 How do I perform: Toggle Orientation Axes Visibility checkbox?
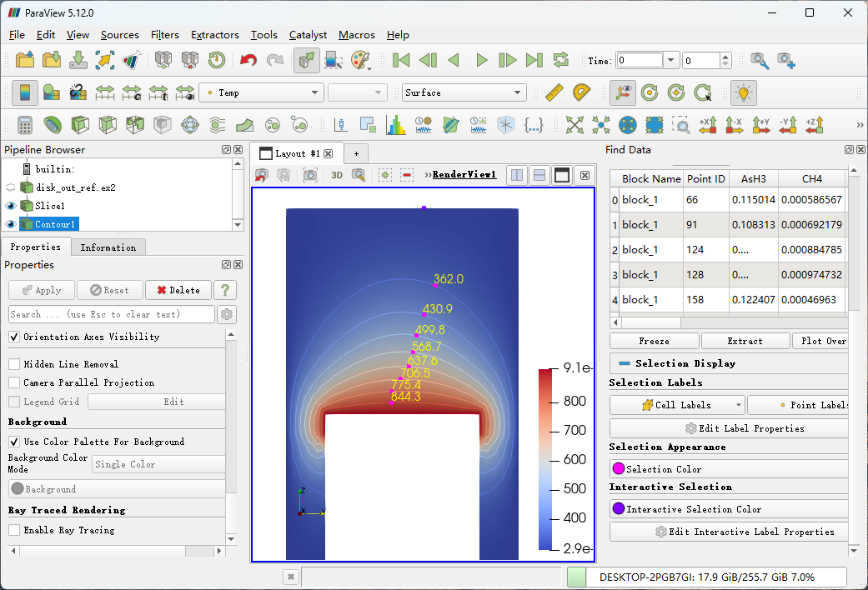click(14, 337)
